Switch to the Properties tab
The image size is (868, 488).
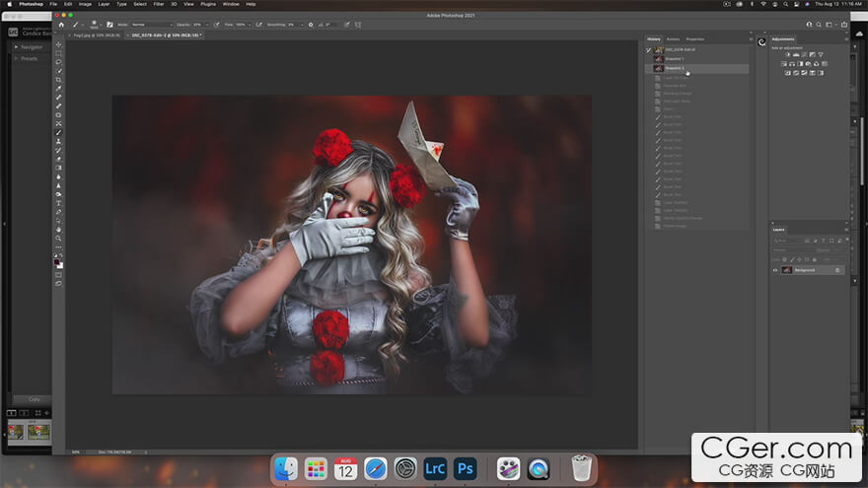click(694, 39)
